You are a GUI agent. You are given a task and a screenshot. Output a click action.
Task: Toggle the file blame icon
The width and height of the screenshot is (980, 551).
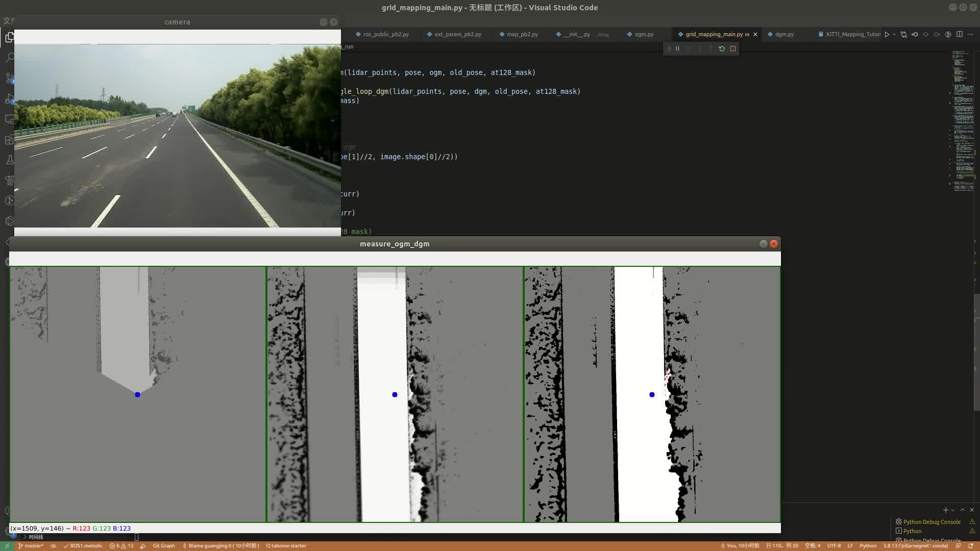(948, 34)
